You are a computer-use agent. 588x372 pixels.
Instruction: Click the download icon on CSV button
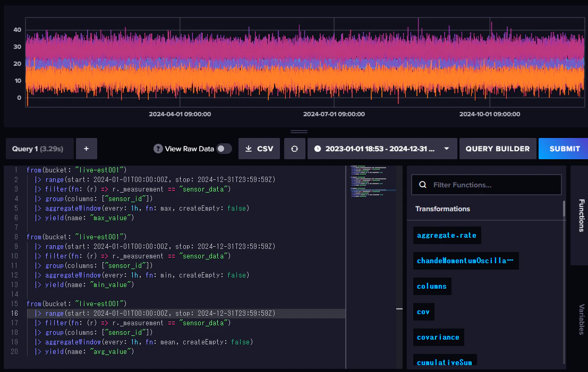pos(248,149)
